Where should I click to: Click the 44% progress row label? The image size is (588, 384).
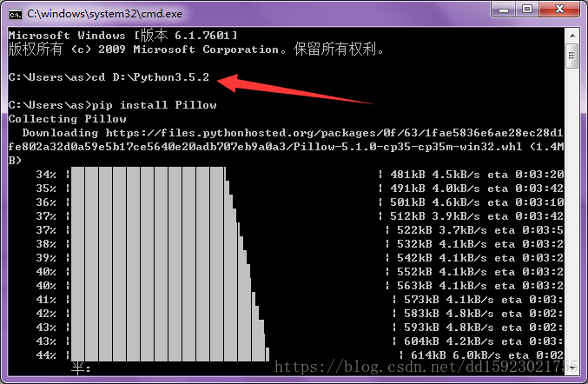click(46, 354)
